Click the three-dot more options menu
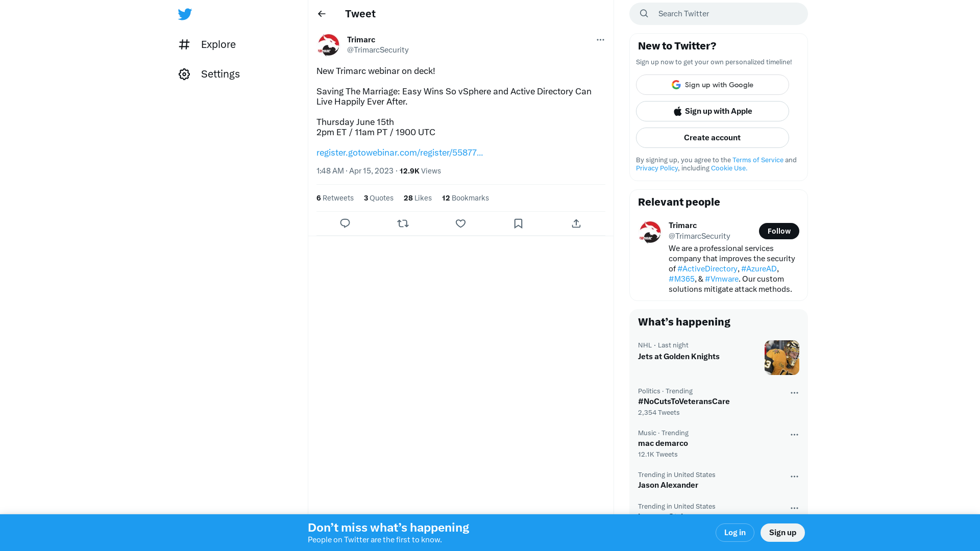The width and height of the screenshot is (980, 551). (x=600, y=40)
